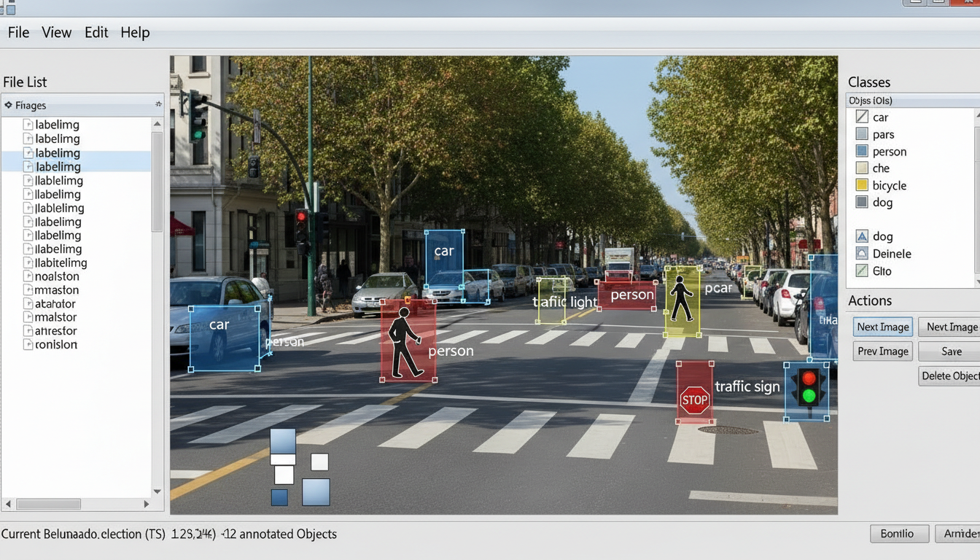980x560 pixels.
Task: Pick the beige swatch beside che
Action: tap(862, 168)
